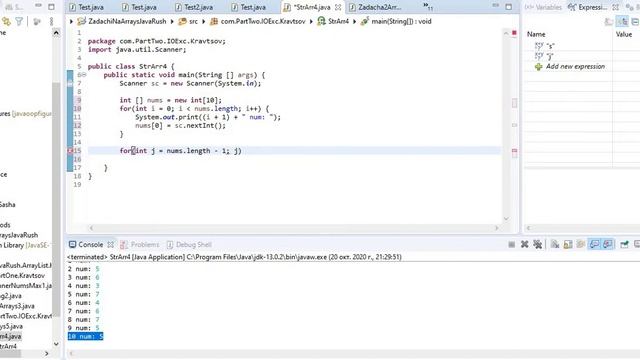
Task: Expand breadcrumb arrow before src
Action: 172,21
